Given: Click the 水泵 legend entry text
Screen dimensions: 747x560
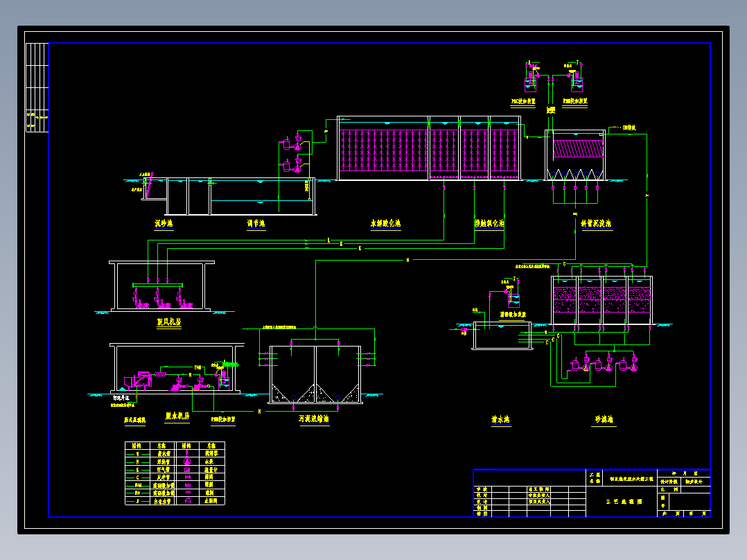Looking at the screenshot, I should (x=209, y=462).
